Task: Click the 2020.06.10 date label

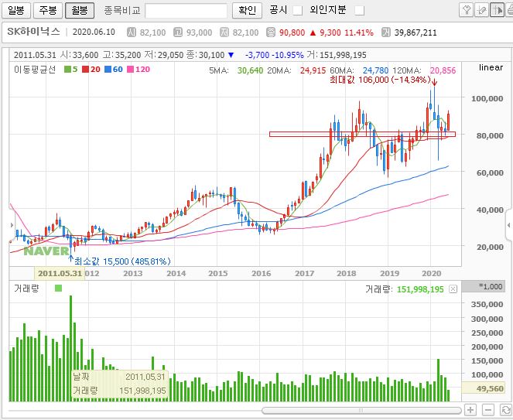Action: [94, 32]
